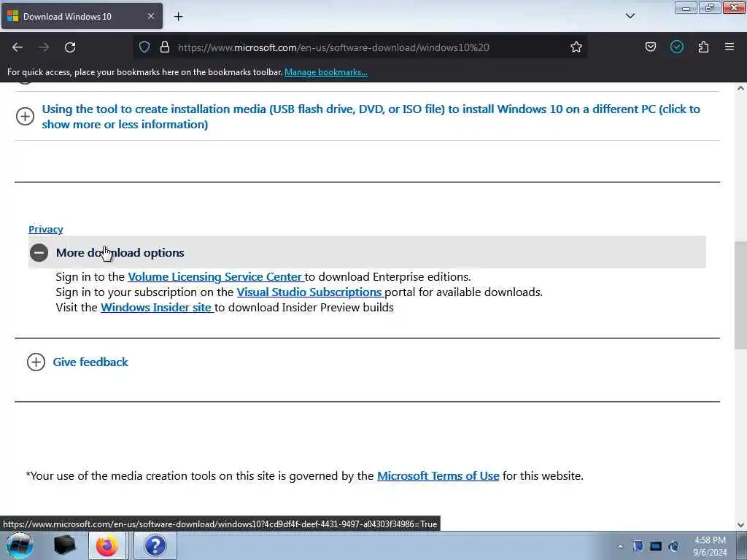The height and width of the screenshot is (560, 747).
Task: Open the display monitor tray icon
Action: pyautogui.click(x=656, y=546)
